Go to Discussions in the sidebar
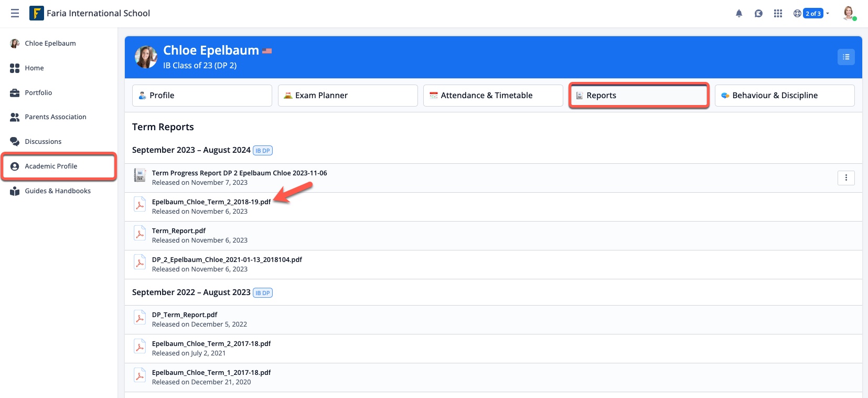868x398 pixels. tap(43, 142)
